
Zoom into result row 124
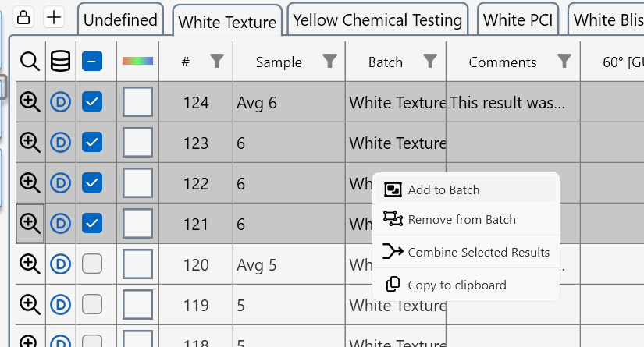(x=30, y=101)
